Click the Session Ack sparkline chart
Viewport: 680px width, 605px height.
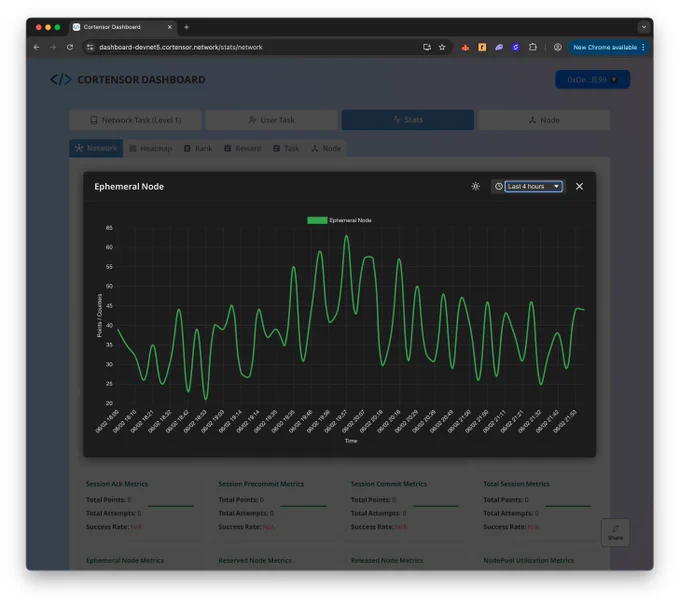171,506
